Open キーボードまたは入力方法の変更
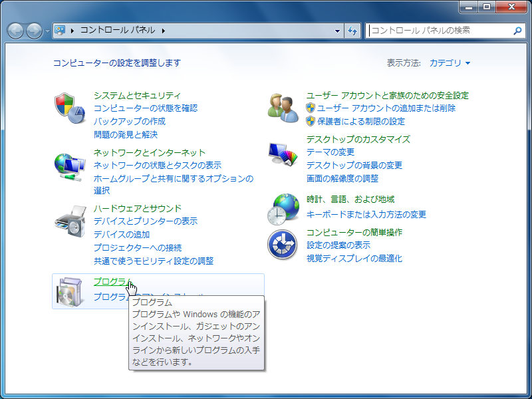532x399 pixels. pos(366,214)
